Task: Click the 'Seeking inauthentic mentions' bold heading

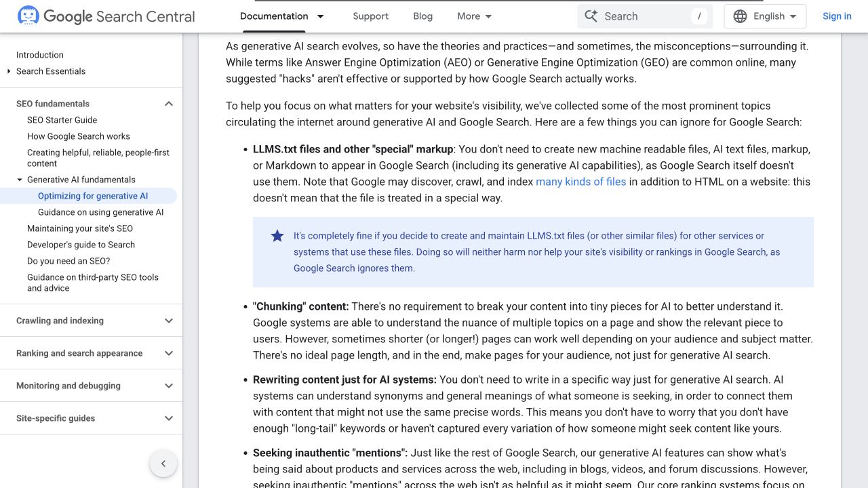Action: click(x=330, y=453)
